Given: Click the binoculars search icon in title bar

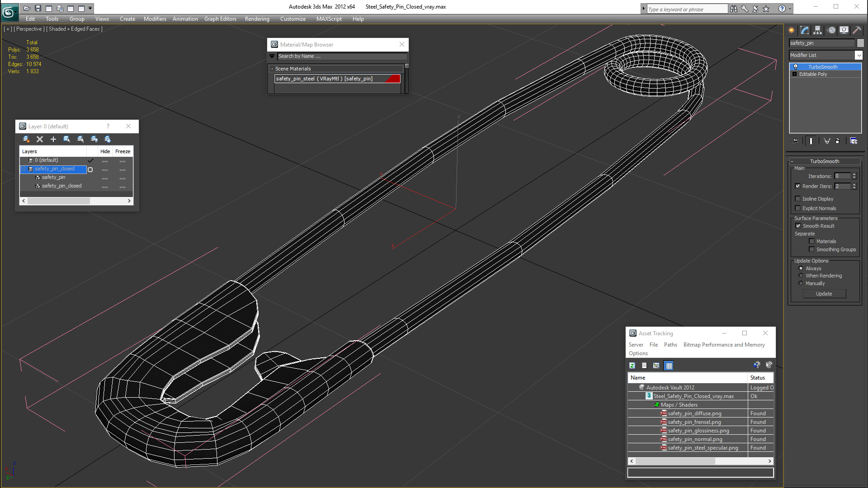Looking at the screenshot, I should coord(734,9).
